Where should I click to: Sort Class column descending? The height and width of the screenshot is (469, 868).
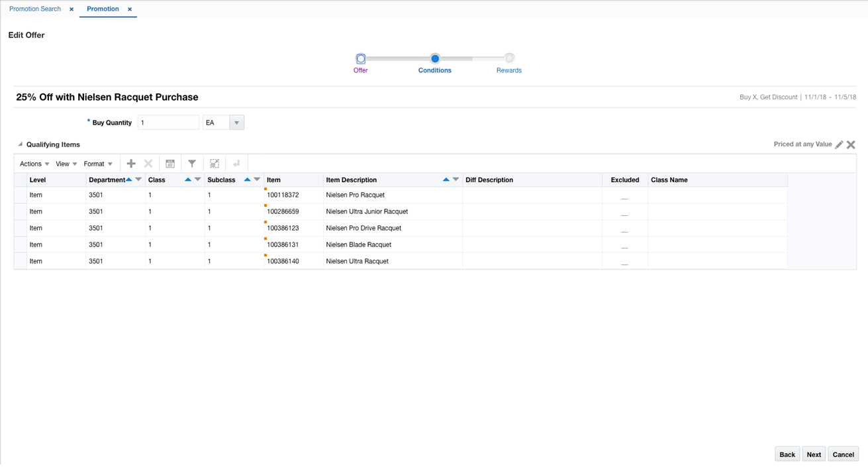pyautogui.click(x=197, y=180)
